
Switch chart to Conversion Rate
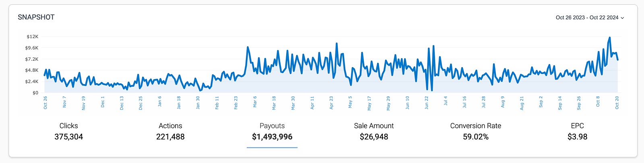[475, 131]
